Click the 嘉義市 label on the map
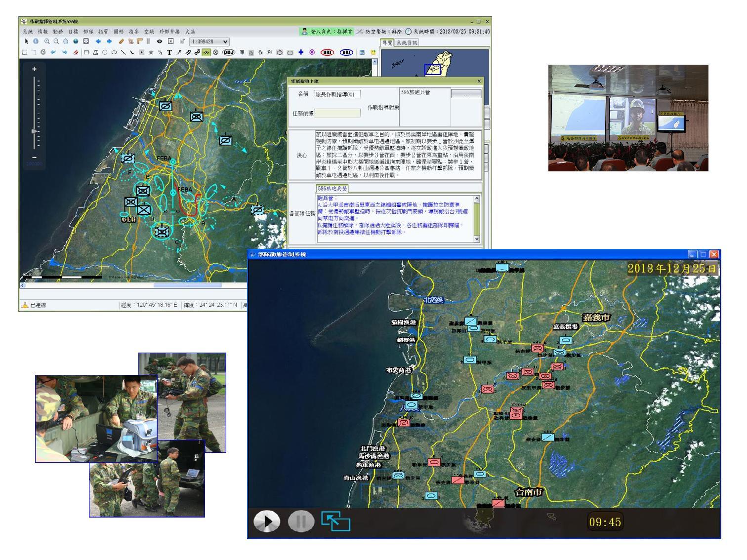Image resolution: width=747 pixels, height=560 pixels. pyautogui.click(x=597, y=317)
